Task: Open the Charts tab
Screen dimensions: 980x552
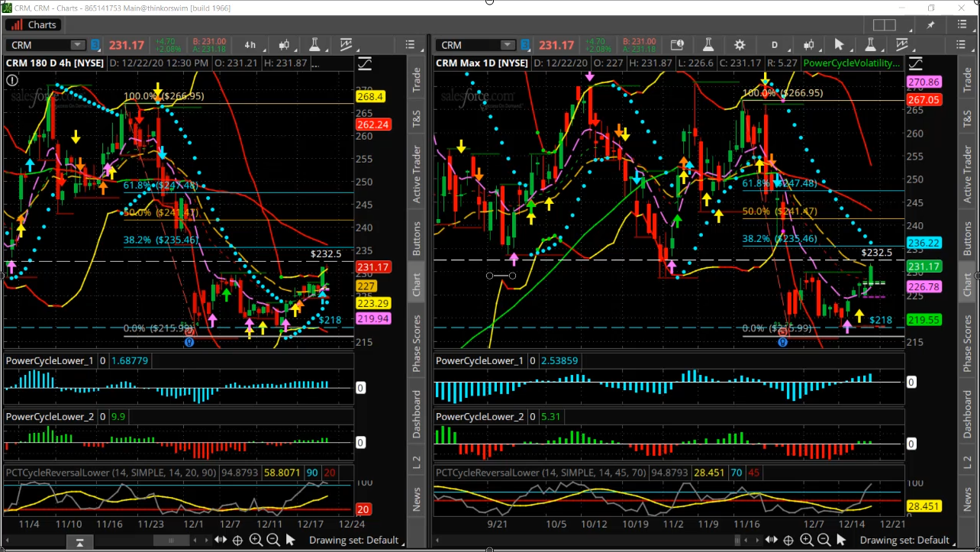Action: 34,24
